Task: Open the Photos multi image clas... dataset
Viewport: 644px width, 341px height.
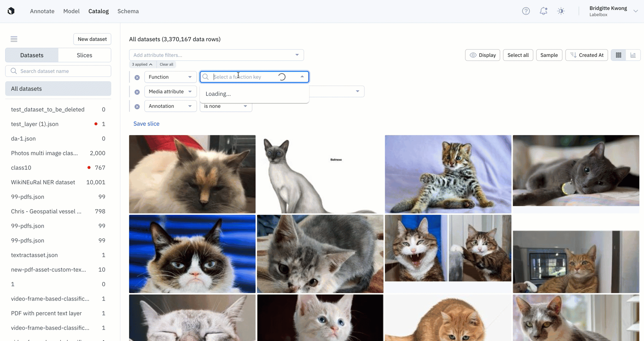Action: click(58, 153)
